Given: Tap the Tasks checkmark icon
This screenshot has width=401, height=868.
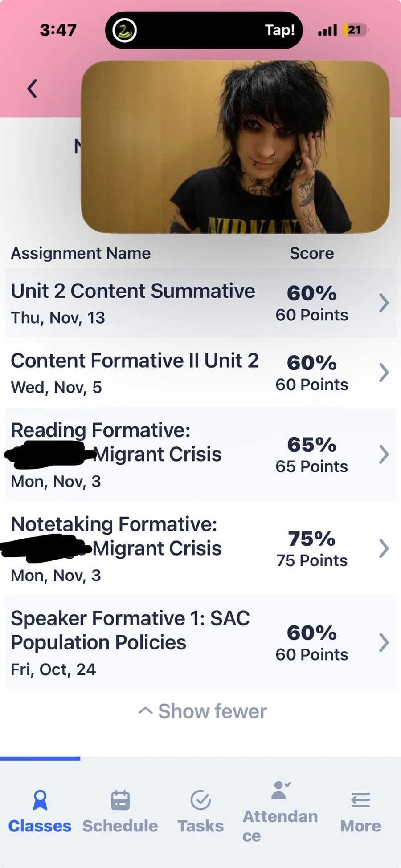Looking at the screenshot, I should [200, 800].
